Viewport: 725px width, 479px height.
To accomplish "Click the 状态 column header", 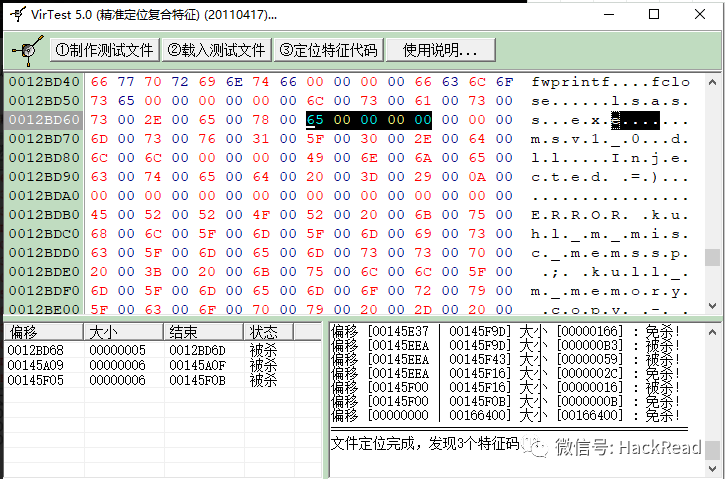I will pyautogui.click(x=268, y=332).
